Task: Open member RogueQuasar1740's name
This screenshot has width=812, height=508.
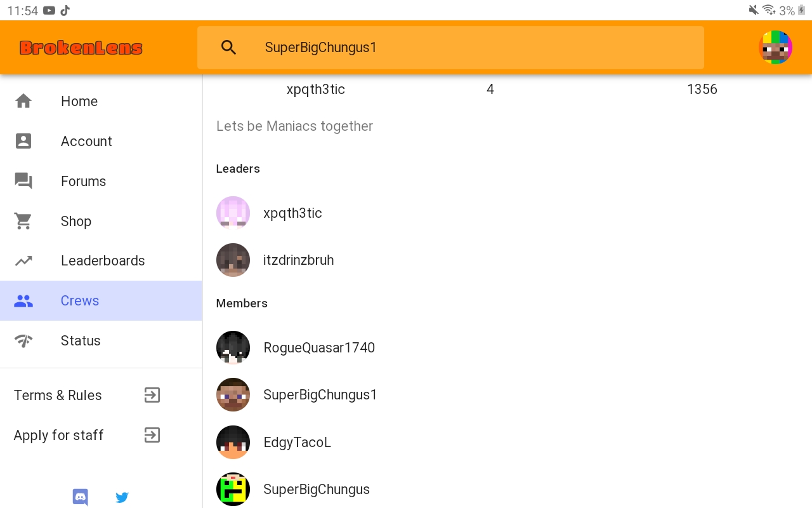Action: tap(319, 347)
